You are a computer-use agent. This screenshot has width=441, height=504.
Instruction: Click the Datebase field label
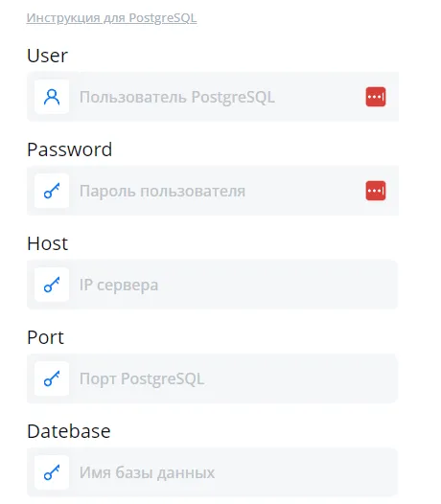[x=68, y=431]
